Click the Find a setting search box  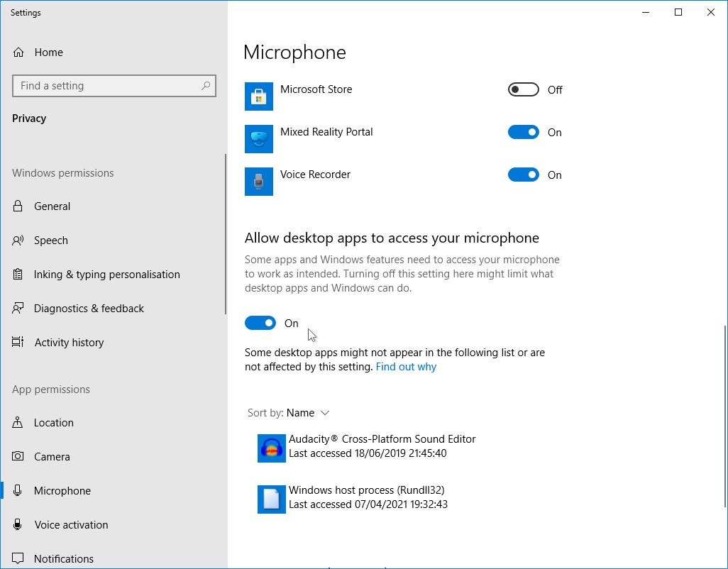tap(106, 86)
